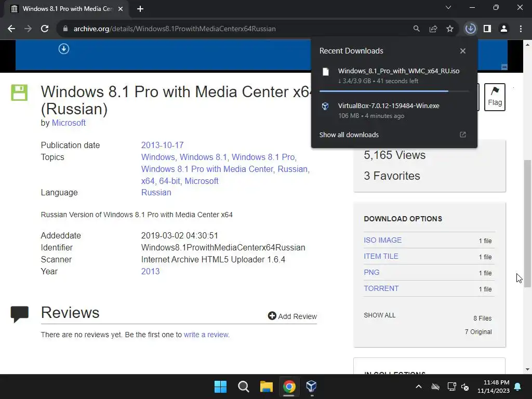Screen dimensions: 532x399
Task: Open VirtualBox from the taskbar
Action: click(312, 387)
